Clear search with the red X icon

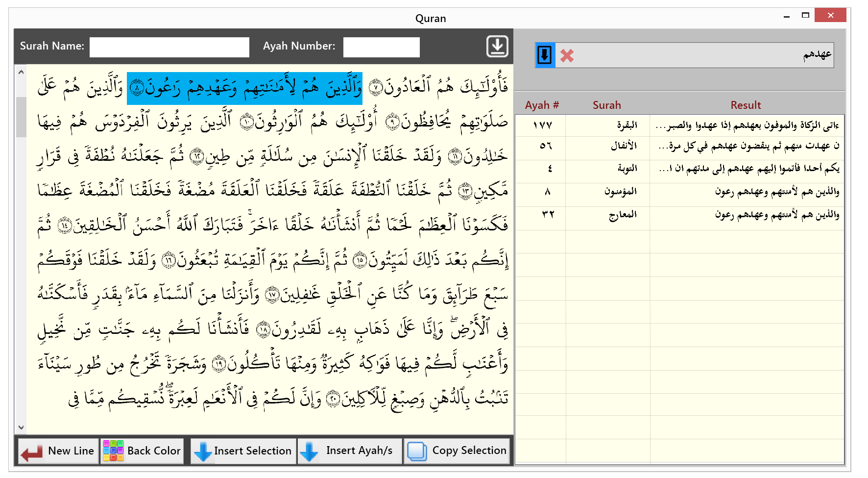pos(567,55)
